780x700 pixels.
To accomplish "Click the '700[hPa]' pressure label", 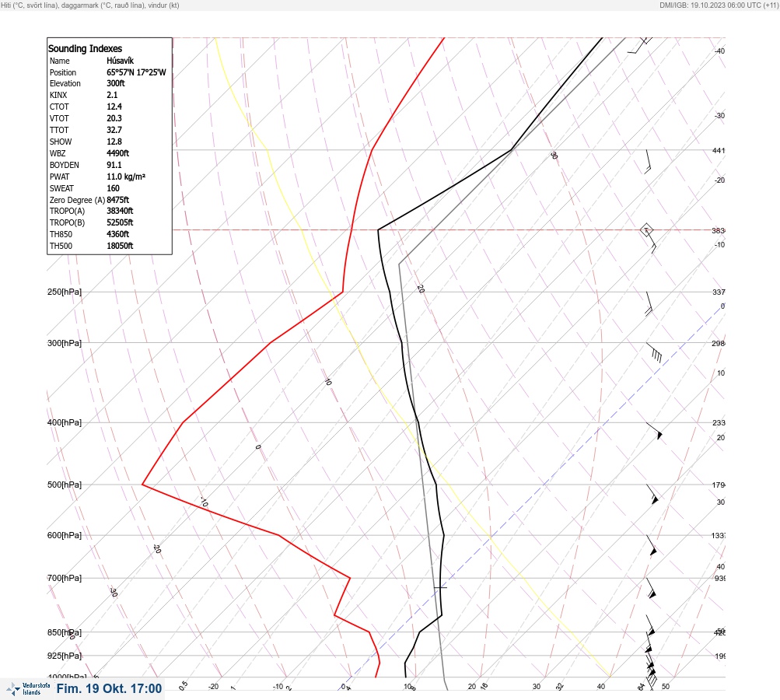I will click(65, 578).
